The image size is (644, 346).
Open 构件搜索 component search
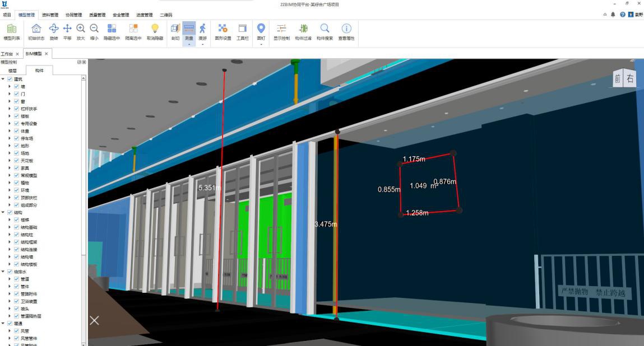(x=325, y=32)
